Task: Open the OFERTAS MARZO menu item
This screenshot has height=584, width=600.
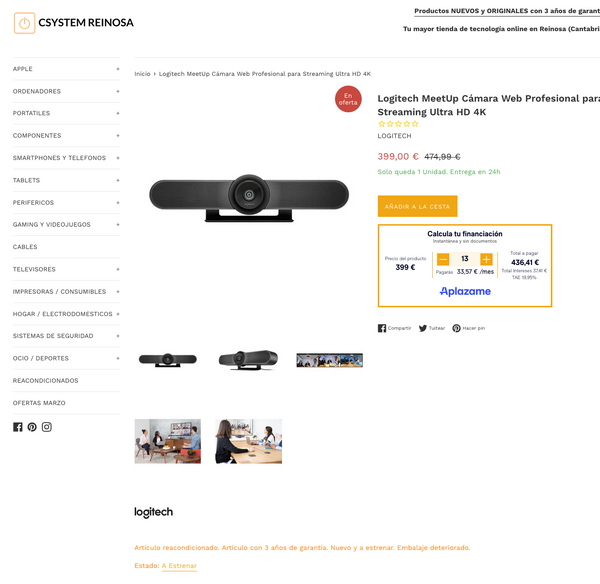Action: [39, 403]
